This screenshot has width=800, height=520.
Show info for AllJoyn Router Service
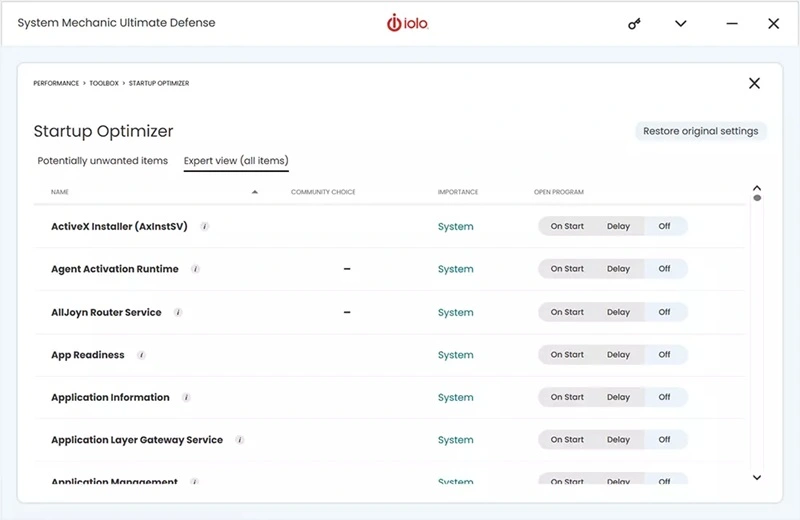point(178,312)
